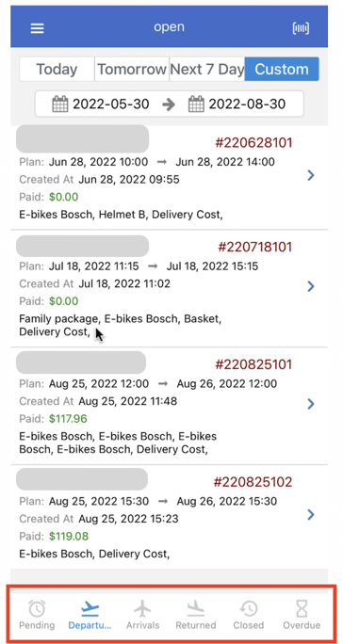Screen dimensions: 343x644
Task: Expand order #220825101 details chevron
Action: (x=311, y=404)
